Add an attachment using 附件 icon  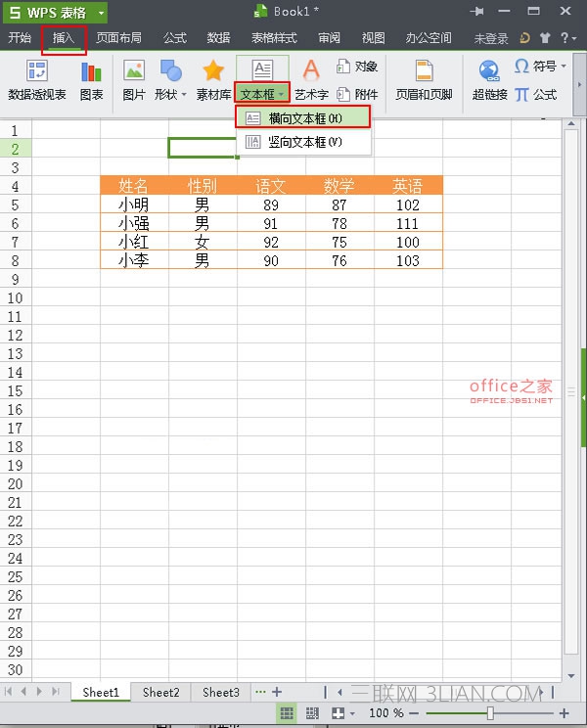point(357,95)
